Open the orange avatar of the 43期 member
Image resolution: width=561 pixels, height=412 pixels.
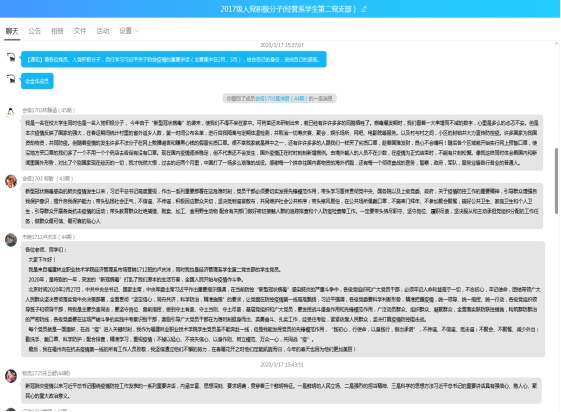11,181
